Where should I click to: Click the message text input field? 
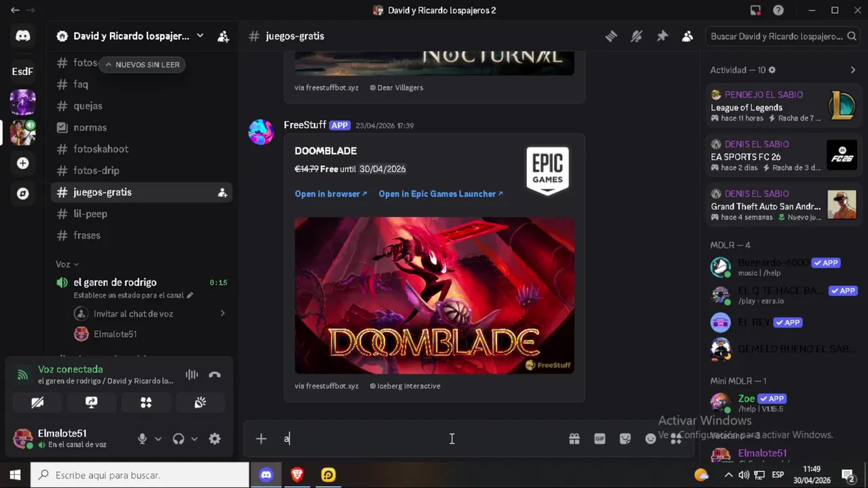click(420, 439)
